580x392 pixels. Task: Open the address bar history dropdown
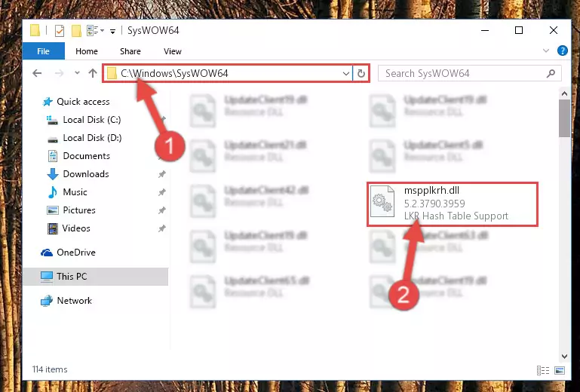[x=346, y=73]
